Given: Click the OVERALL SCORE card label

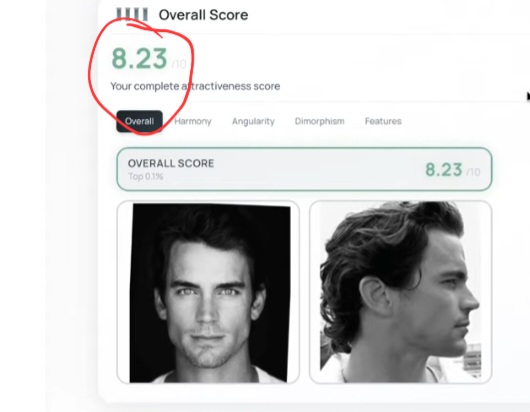Looking at the screenshot, I should (x=171, y=163).
